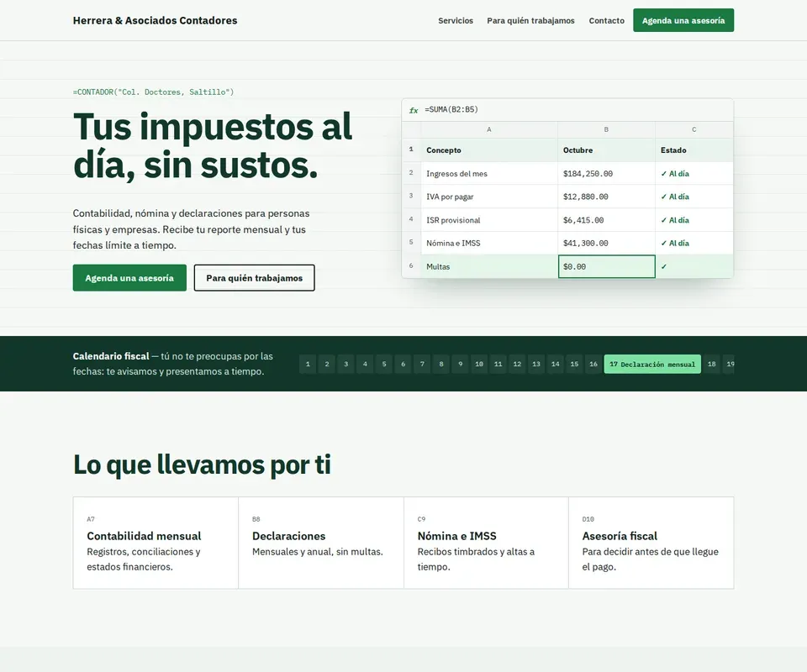Select column B header in spreadsheet

[x=606, y=129]
